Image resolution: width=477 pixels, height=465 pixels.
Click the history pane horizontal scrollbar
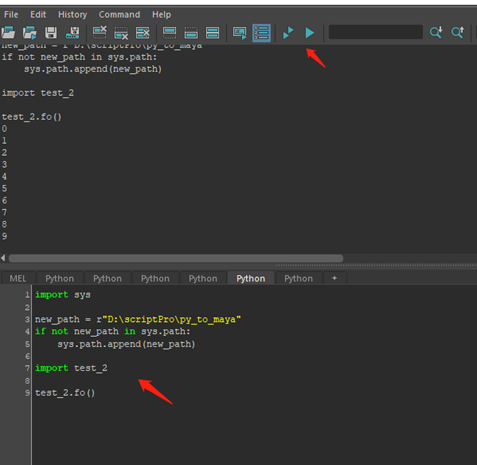[176, 258]
